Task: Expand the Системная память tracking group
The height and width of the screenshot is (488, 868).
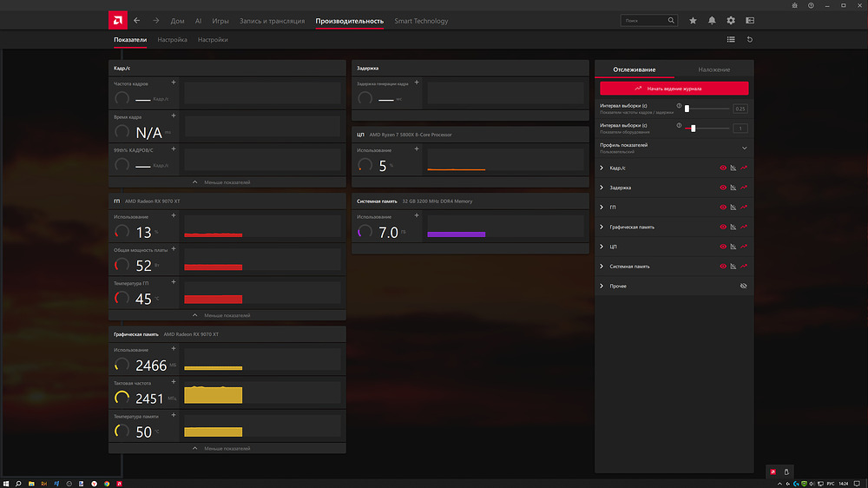Action: (x=602, y=267)
